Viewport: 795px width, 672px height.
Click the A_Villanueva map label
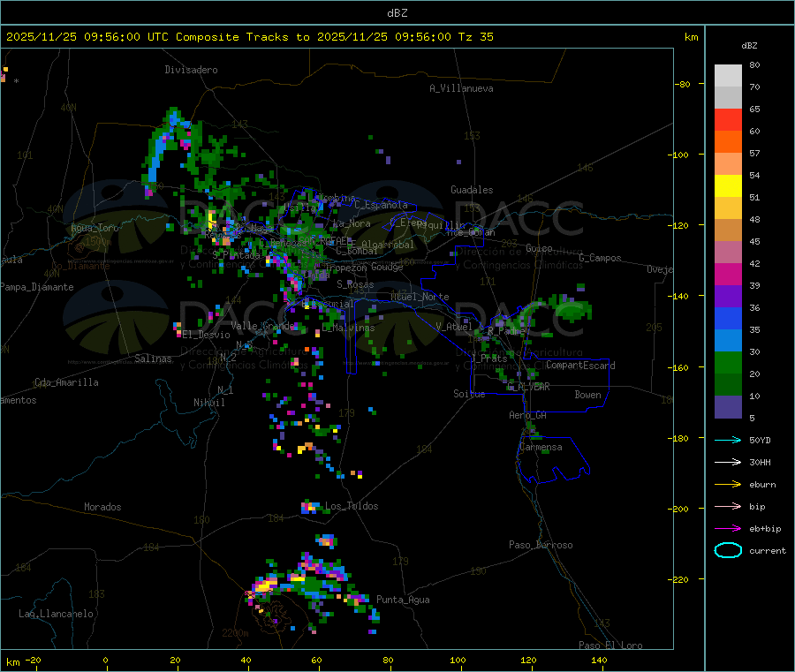point(461,88)
